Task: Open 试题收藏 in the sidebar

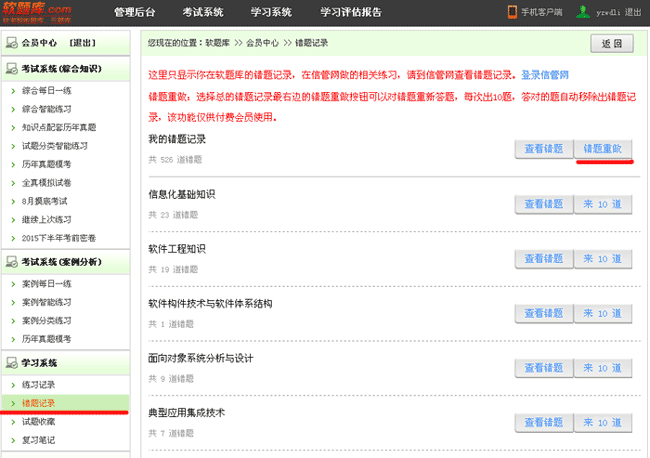Action: pyautogui.click(x=39, y=421)
